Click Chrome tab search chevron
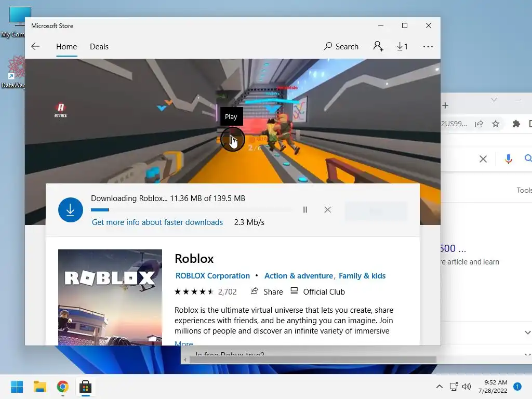Viewport: 532px width, 399px height. (494, 100)
